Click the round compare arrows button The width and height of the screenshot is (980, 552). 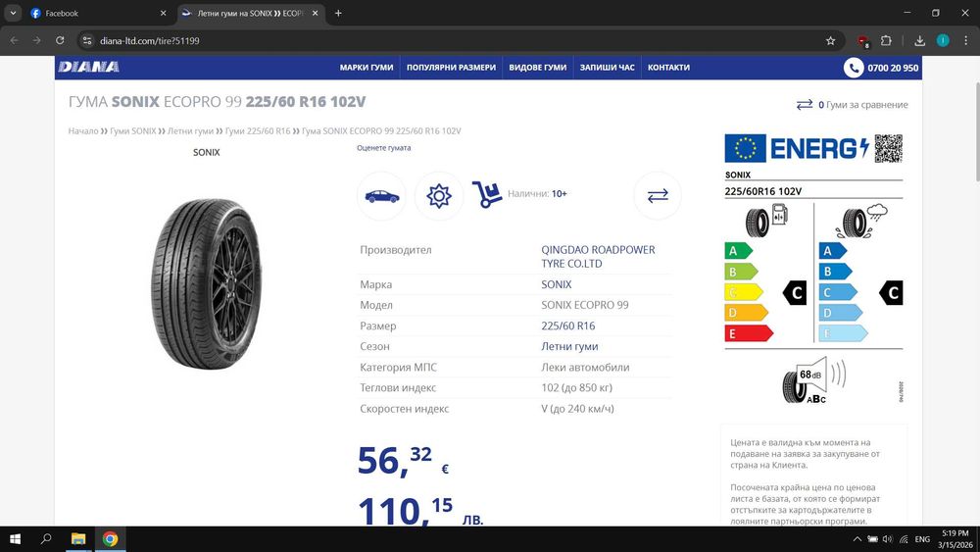tap(658, 196)
